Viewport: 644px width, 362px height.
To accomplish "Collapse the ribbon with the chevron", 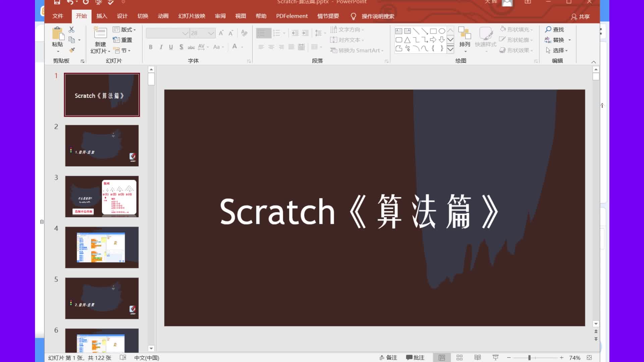I will [x=594, y=62].
